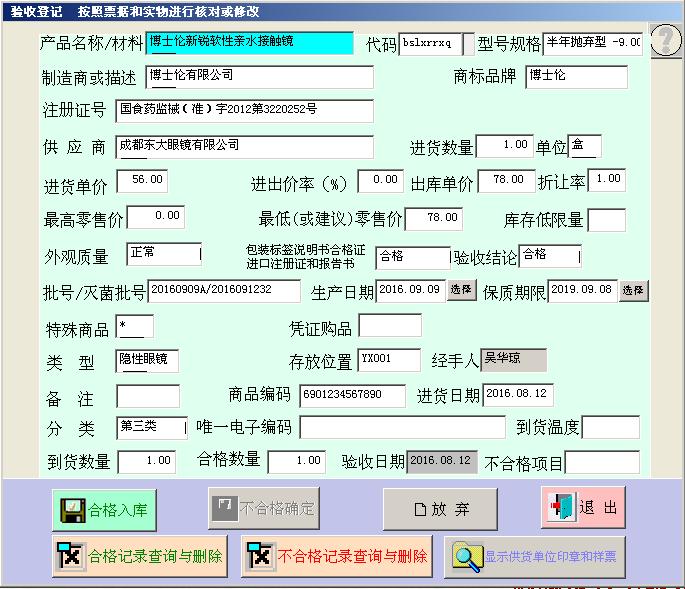Click the X icon on 合格记录查询与删除
Viewport: 685px width, 589px height.
pyautogui.click(x=70, y=555)
